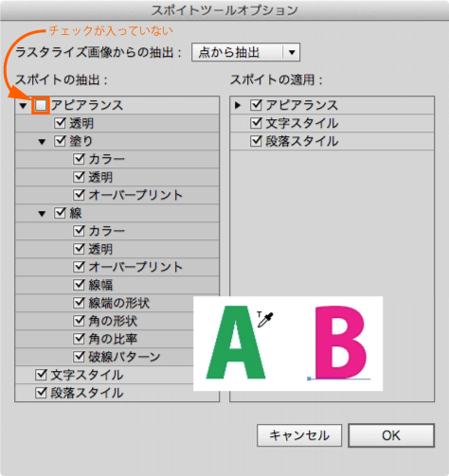This screenshot has width=449, height=476.
Task: Expand アピアランス in スポイトの適用 list
Action: coord(238,105)
